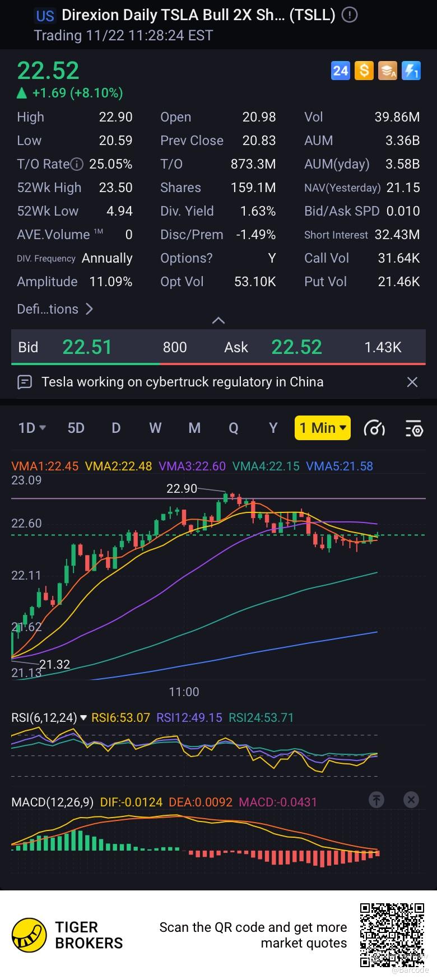The width and height of the screenshot is (437, 980).
Task: Tap the DIF:-0.0124 reading
Action: tap(131, 802)
